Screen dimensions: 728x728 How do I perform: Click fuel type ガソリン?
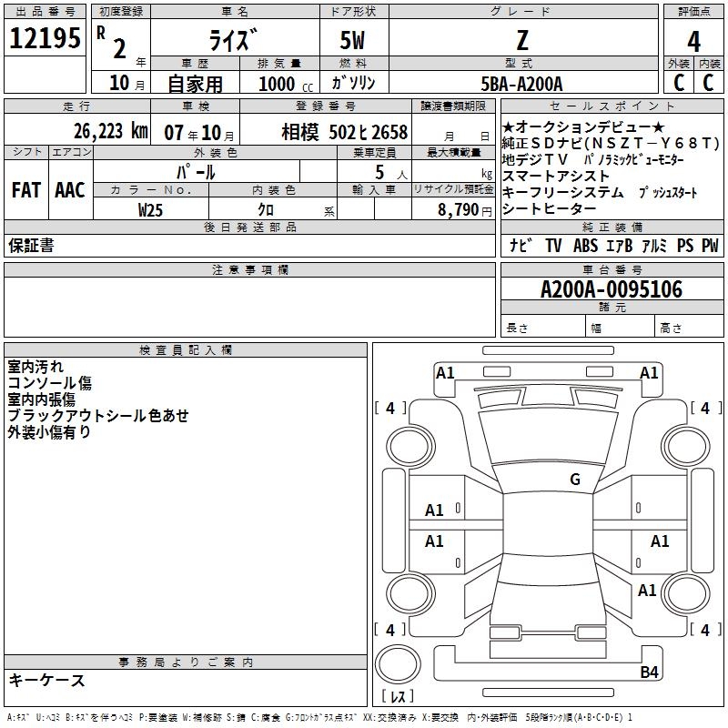click(x=353, y=83)
